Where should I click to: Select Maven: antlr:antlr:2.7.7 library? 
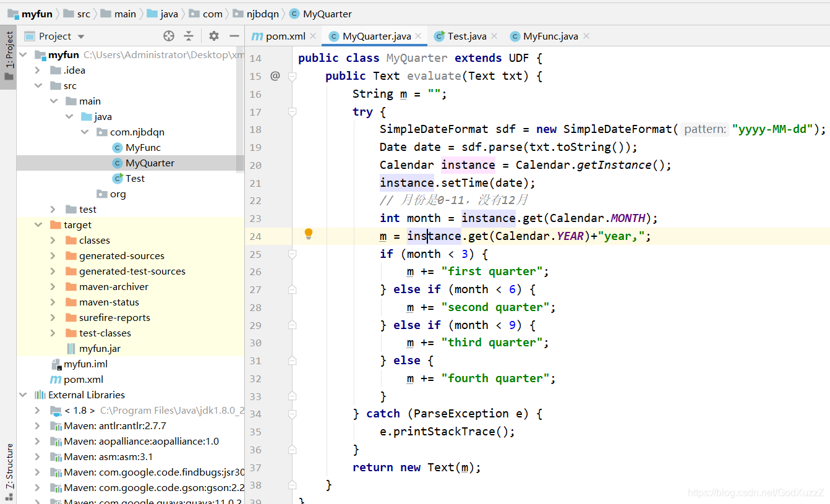(108, 425)
